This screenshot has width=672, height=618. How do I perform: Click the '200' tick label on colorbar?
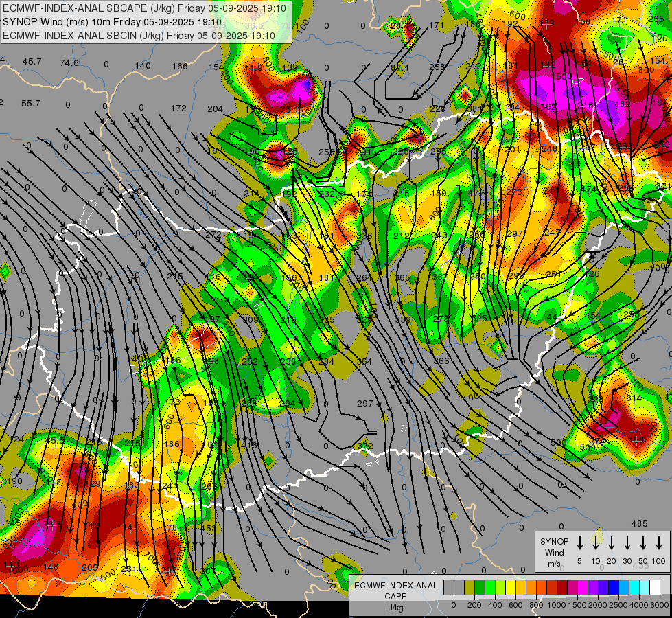point(474,605)
